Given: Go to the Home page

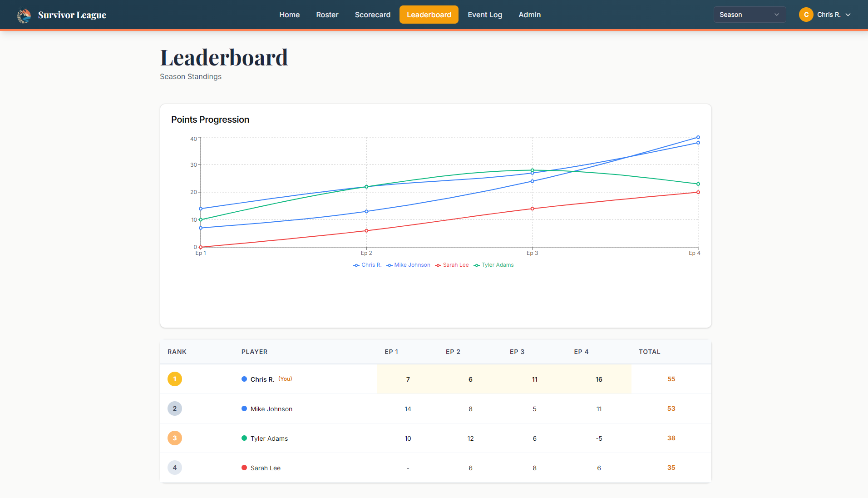Looking at the screenshot, I should tap(289, 15).
